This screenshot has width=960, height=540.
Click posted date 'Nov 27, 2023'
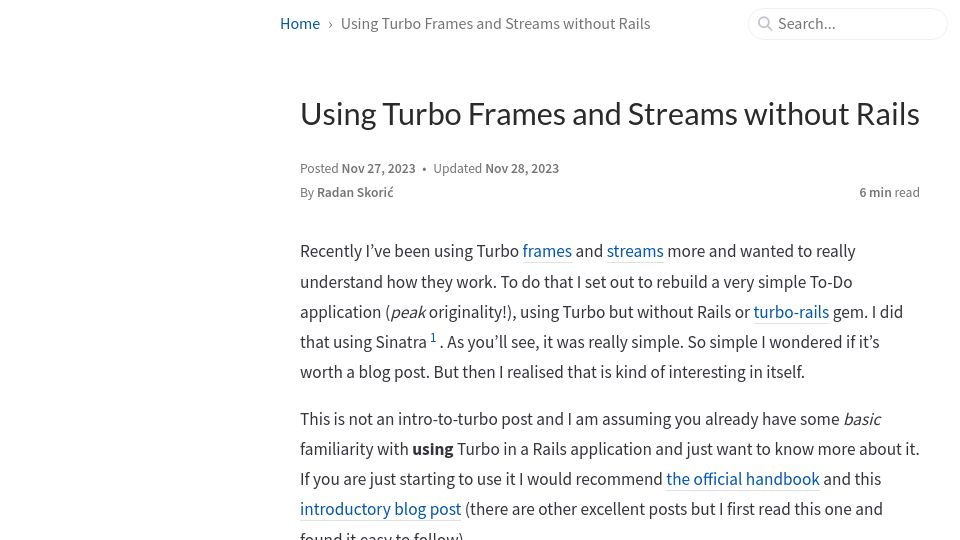[x=378, y=169]
